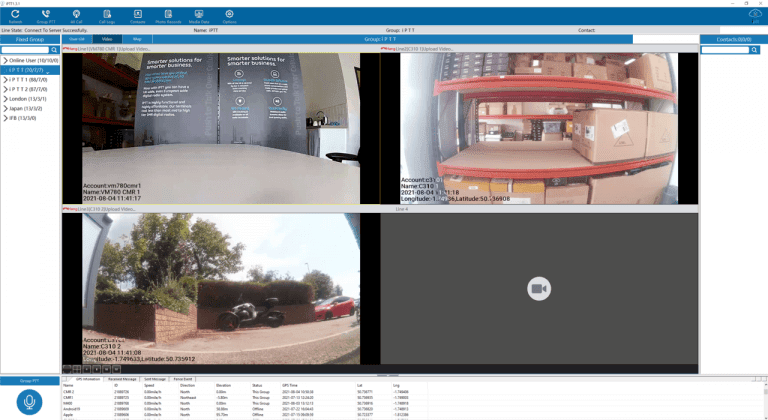768x420 pixels.
Task: Open the Received Message tab
Action: [x=122, y=379]
